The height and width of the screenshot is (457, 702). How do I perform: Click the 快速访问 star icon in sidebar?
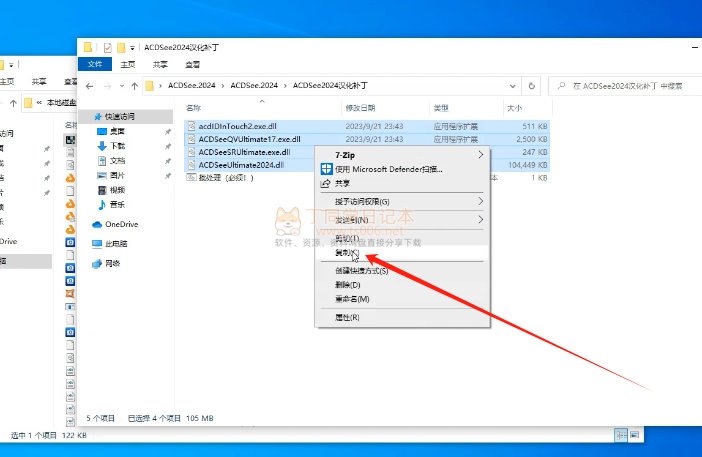pos(98,116)
